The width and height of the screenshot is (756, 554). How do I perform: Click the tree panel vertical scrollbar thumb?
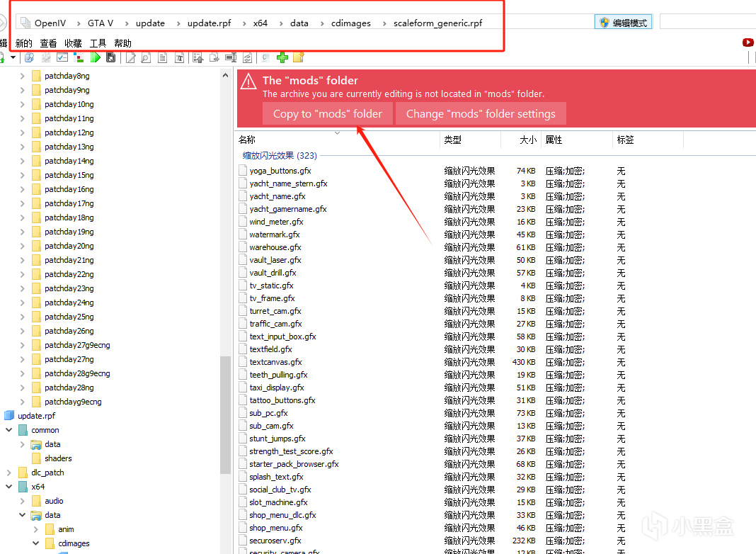tap(225, 415)
